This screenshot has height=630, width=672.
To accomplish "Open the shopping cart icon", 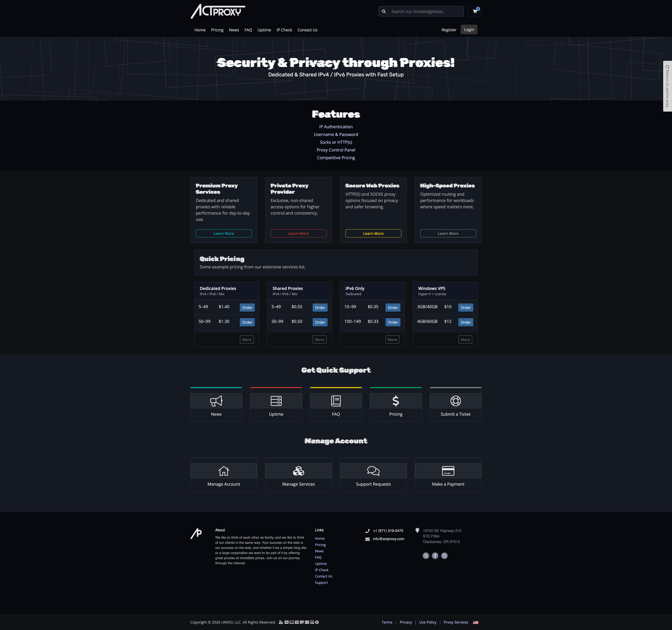I will (x=475, y=11).
